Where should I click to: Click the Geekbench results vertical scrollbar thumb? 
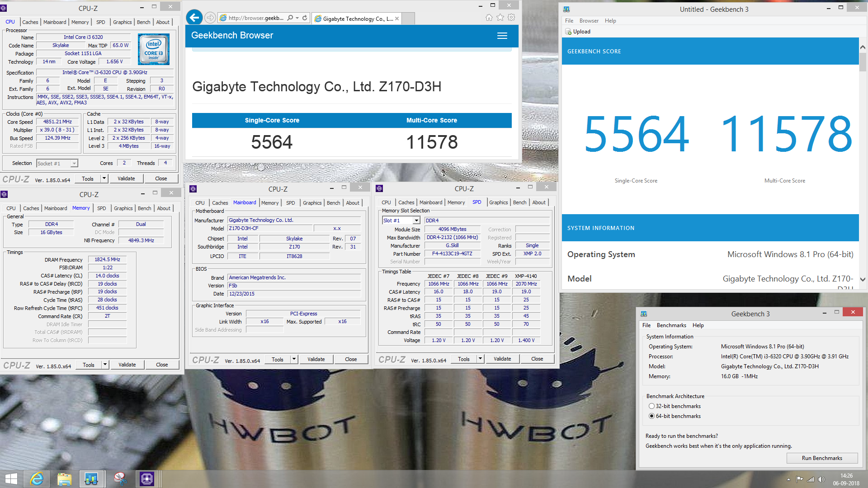863,62
